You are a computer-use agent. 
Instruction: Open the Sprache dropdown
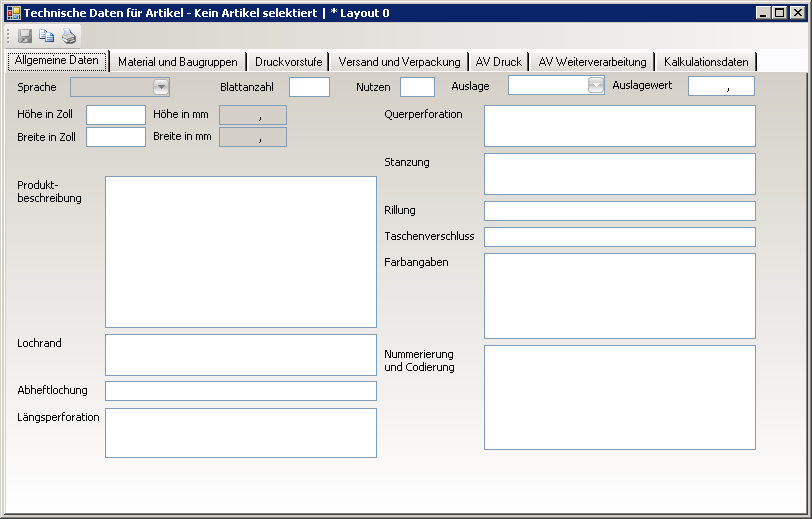click(x=160, y=87)
